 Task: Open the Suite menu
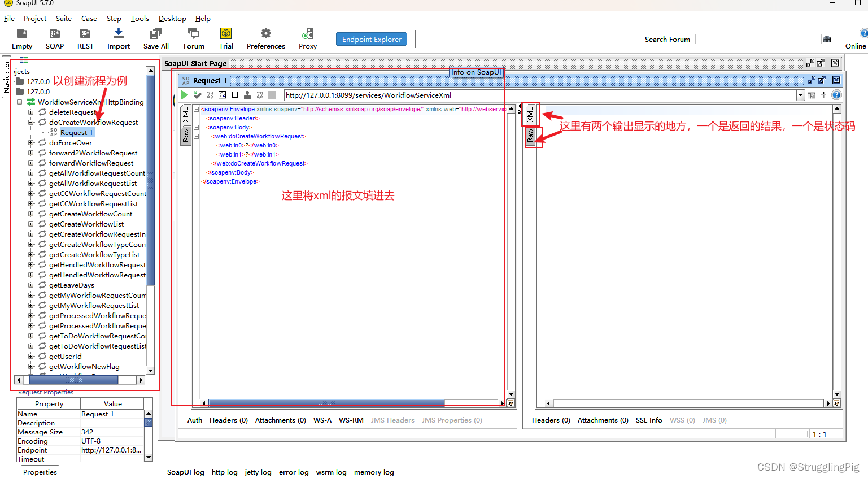click(64, 18)
